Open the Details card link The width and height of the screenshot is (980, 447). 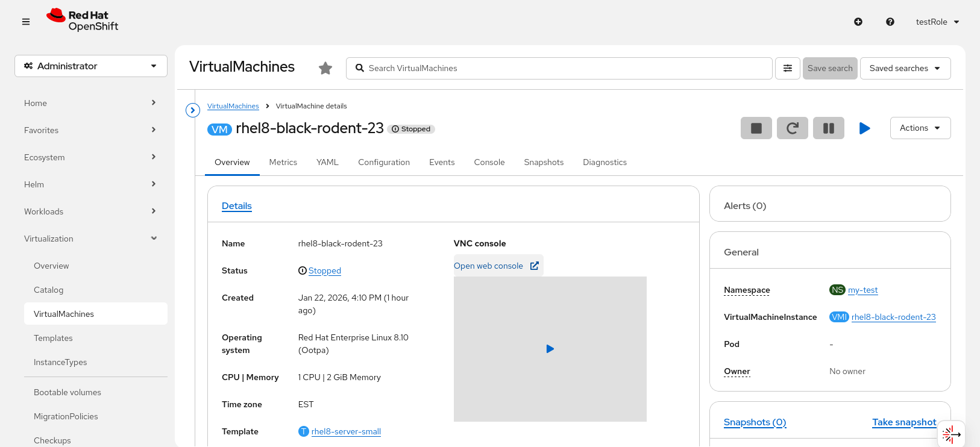tap(237, 206)
